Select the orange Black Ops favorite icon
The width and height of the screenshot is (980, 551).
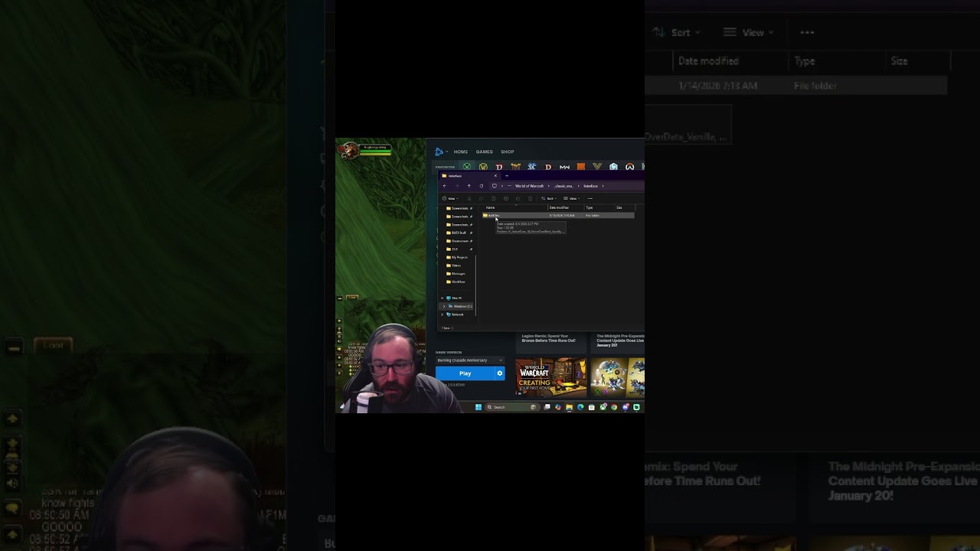581,167
